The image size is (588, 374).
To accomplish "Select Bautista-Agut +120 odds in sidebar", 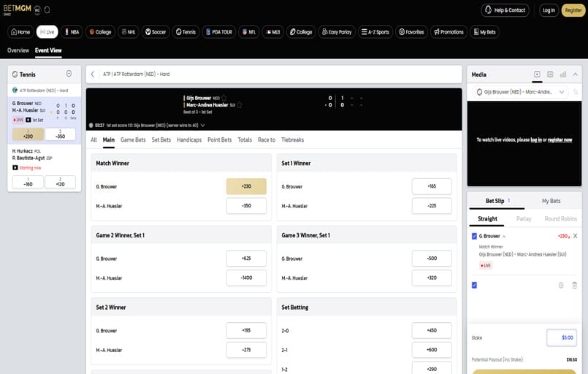I will (61, 182).
